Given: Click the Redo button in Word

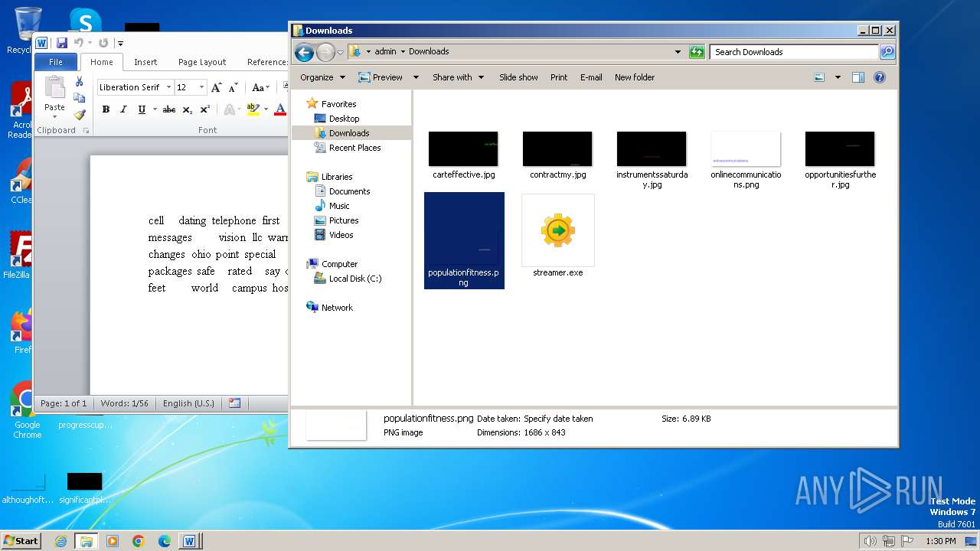Looking at the screenshot, I should pos(103,43).
